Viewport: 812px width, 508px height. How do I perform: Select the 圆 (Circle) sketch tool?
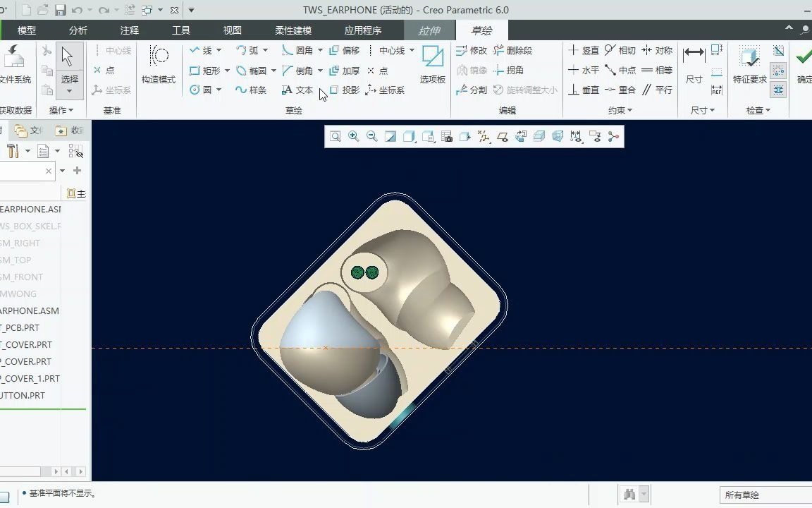coord(201,90)
